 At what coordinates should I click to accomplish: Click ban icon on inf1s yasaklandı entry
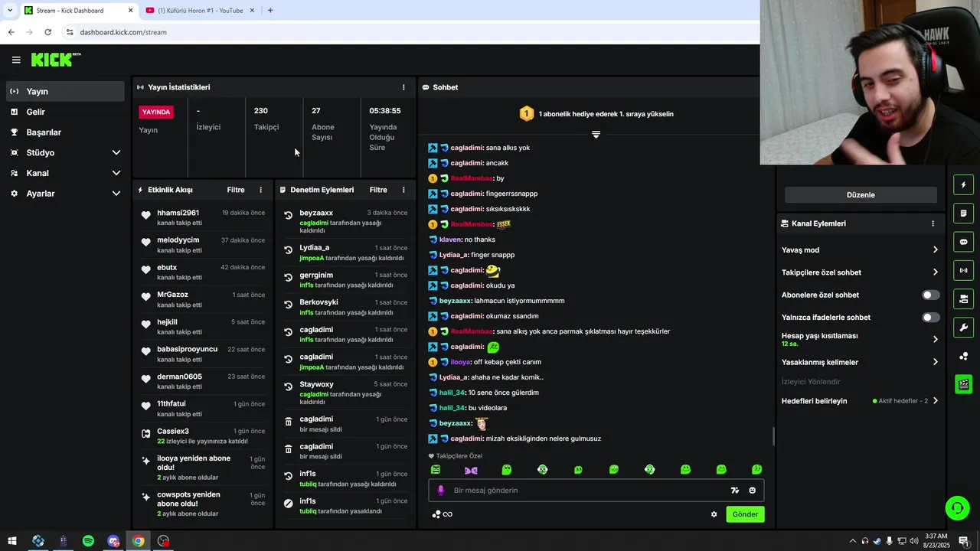point(289,504)
